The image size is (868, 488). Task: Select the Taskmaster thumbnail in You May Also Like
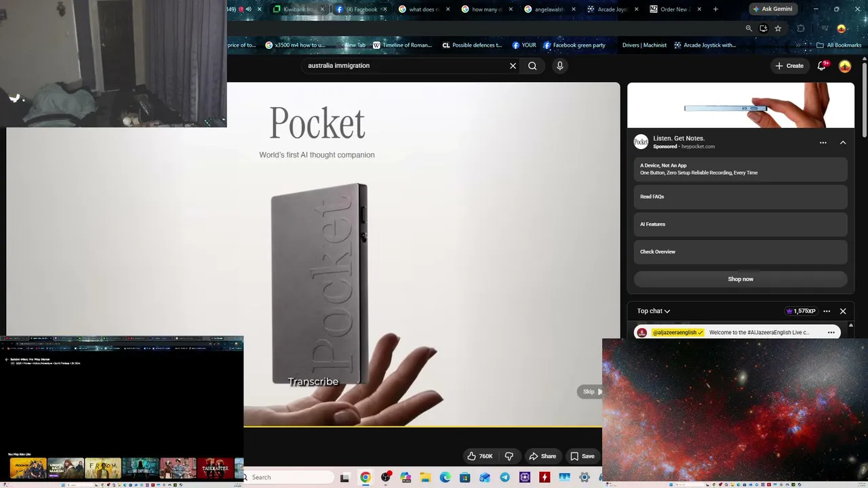coord(215,468)
